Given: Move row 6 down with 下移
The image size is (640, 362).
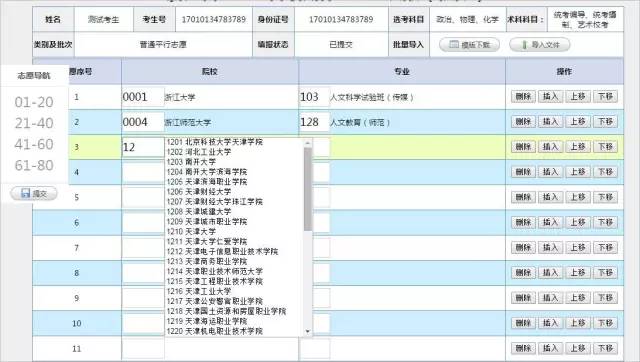Looking at the screenshot, I should (605, 222).
